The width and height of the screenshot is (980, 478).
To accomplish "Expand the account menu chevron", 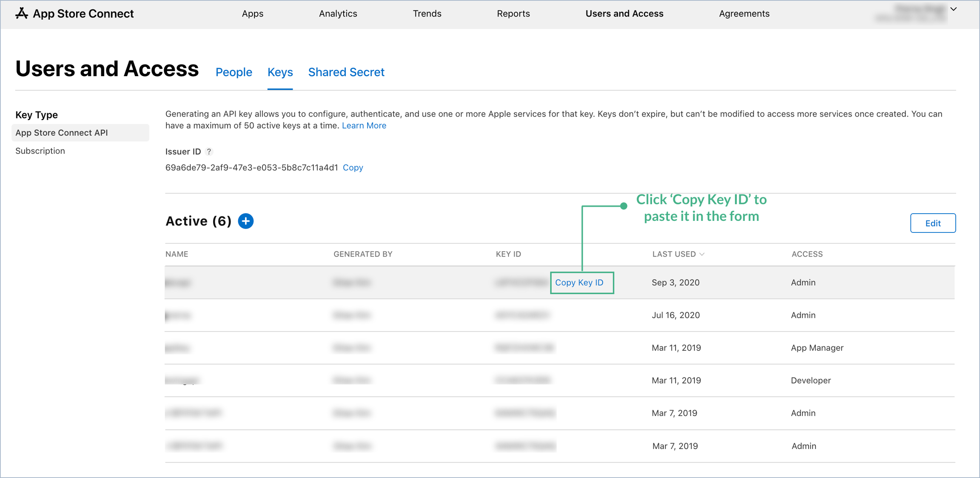I will [x=954, y=9].
